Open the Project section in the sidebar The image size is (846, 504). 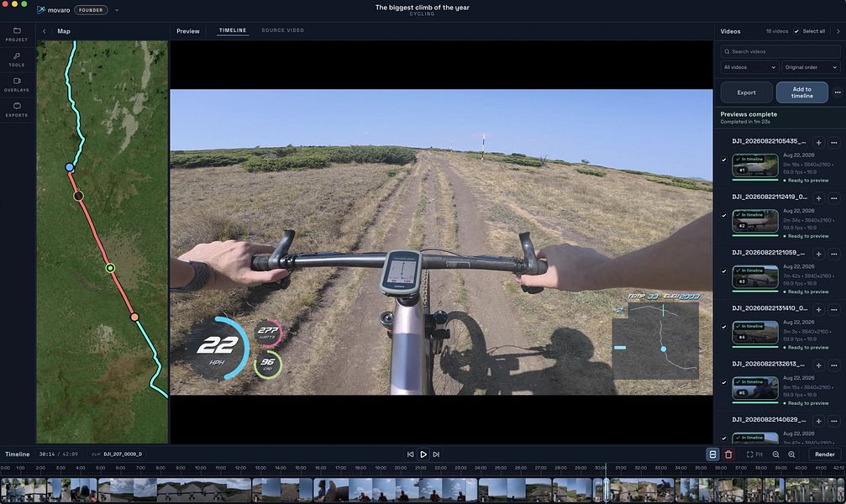coord(17,34)
